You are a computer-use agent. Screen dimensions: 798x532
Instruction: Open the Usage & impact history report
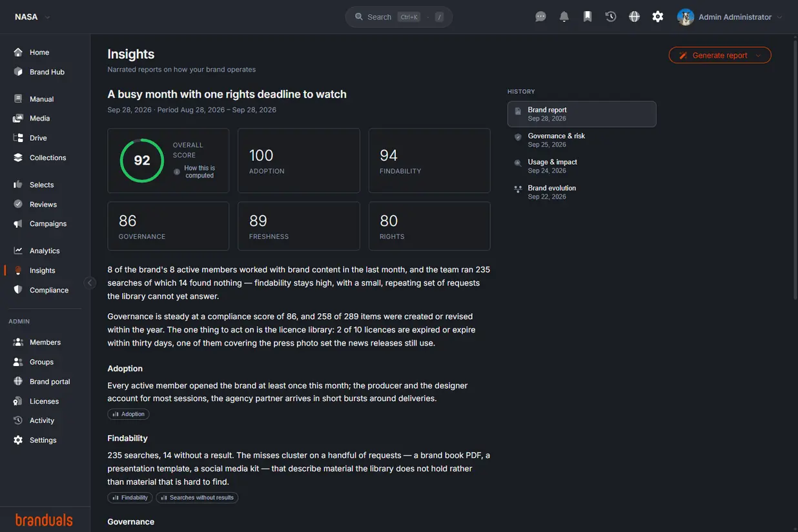coord(582,166)
